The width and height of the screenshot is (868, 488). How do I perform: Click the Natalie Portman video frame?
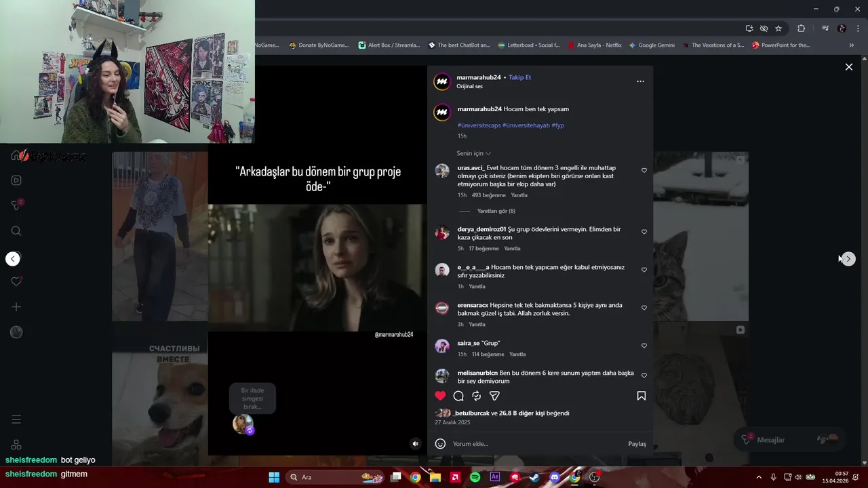317,268
